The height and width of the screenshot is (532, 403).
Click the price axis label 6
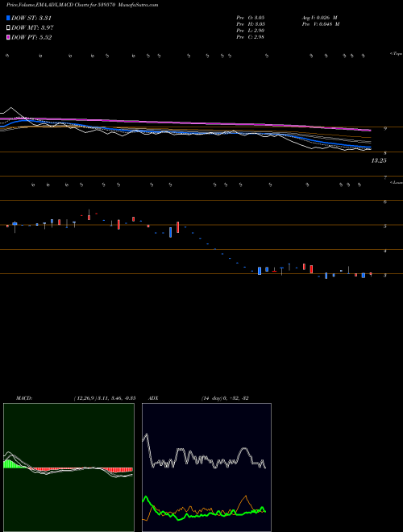385,202
